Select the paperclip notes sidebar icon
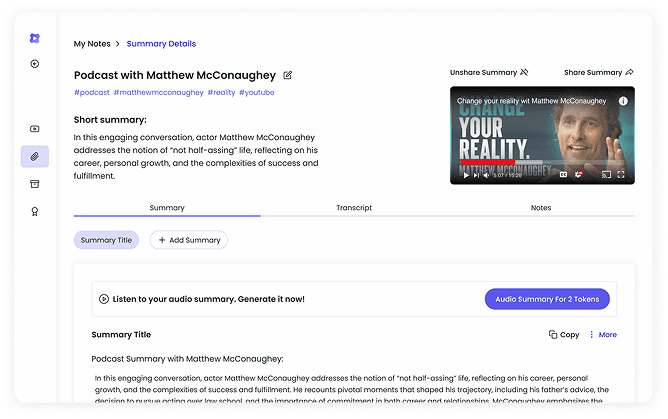 click(x=35, y=156)
